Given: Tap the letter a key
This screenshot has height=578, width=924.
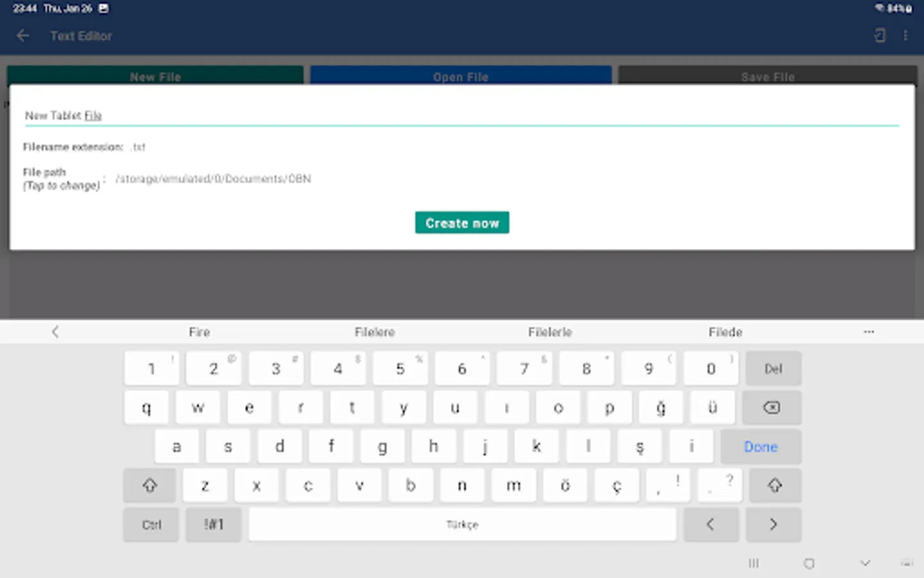Looking at the screenshot, I should (x=176, y=447).
